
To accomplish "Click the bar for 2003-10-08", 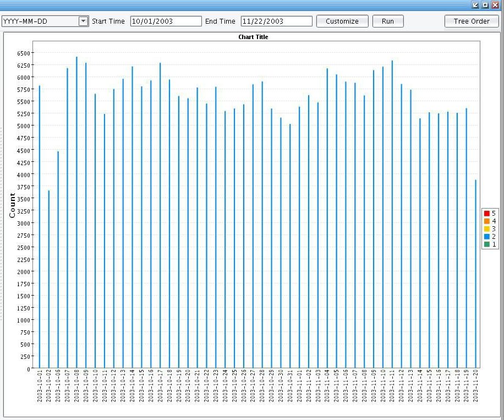I will tap(76, 220).
